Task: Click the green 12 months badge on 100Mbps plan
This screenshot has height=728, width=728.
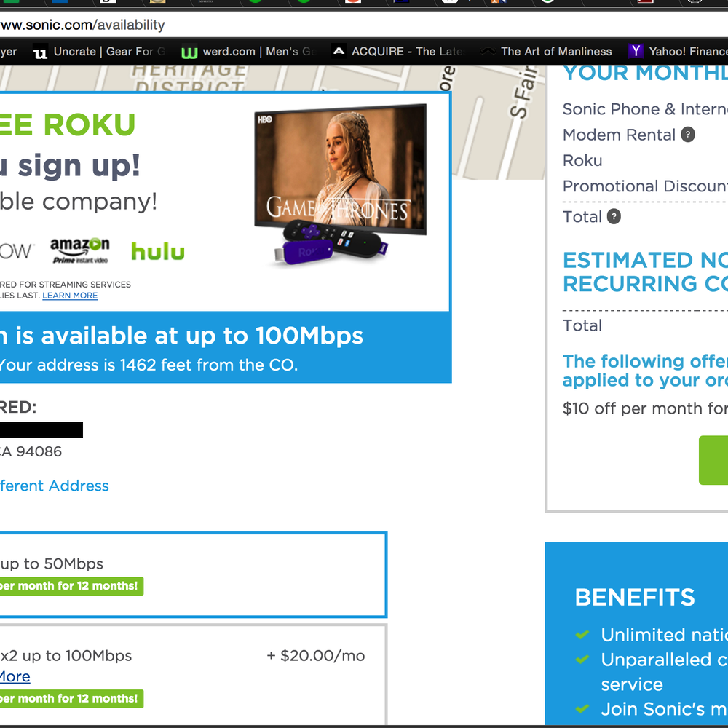Action: [x=71, y=699]
